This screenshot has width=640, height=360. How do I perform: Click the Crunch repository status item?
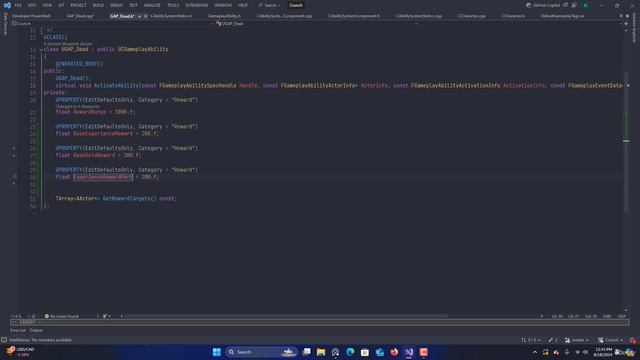611,340
